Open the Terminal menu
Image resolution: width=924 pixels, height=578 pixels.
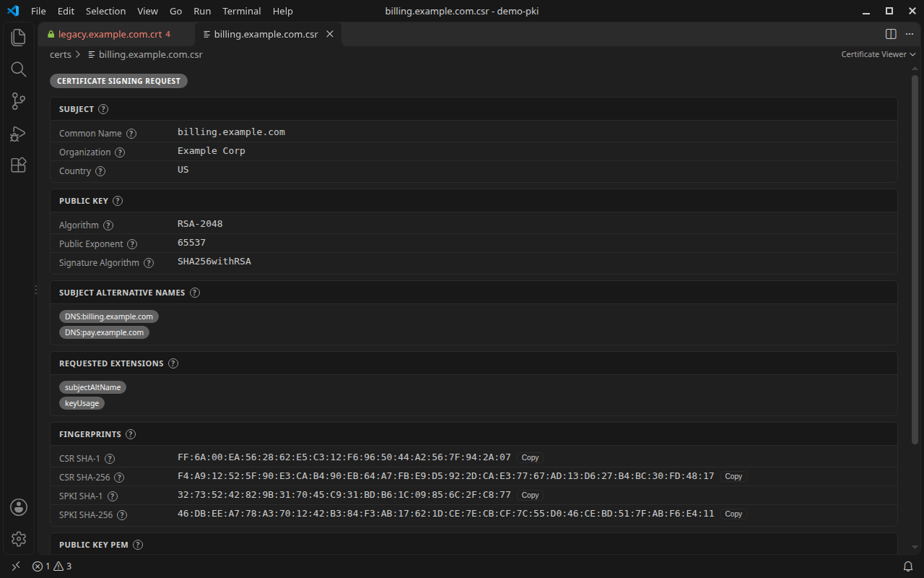coord(242,11)
